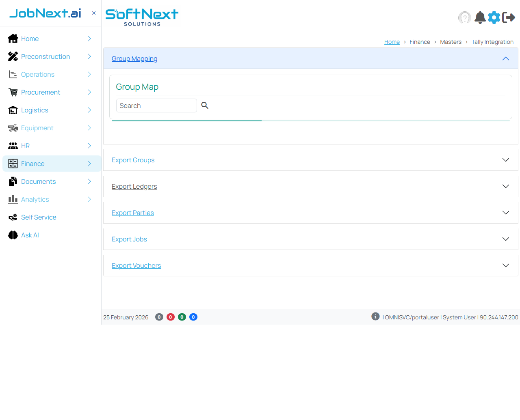This screenshot has width=520, height=420.
Task: Close the sidebar with X icon
Action: point(94,13)
